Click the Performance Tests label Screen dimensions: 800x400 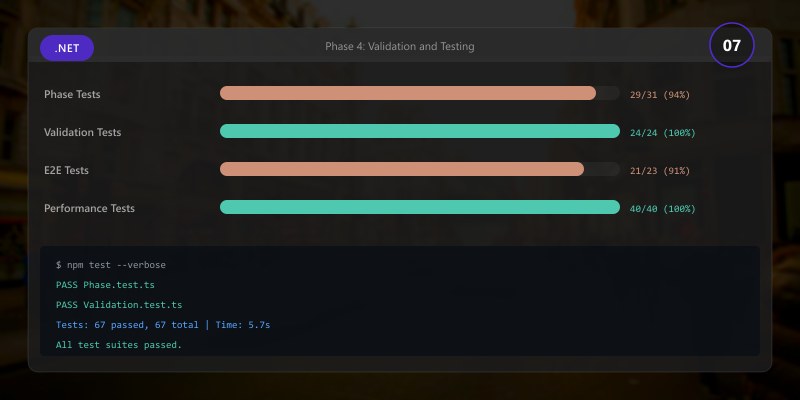89,208
